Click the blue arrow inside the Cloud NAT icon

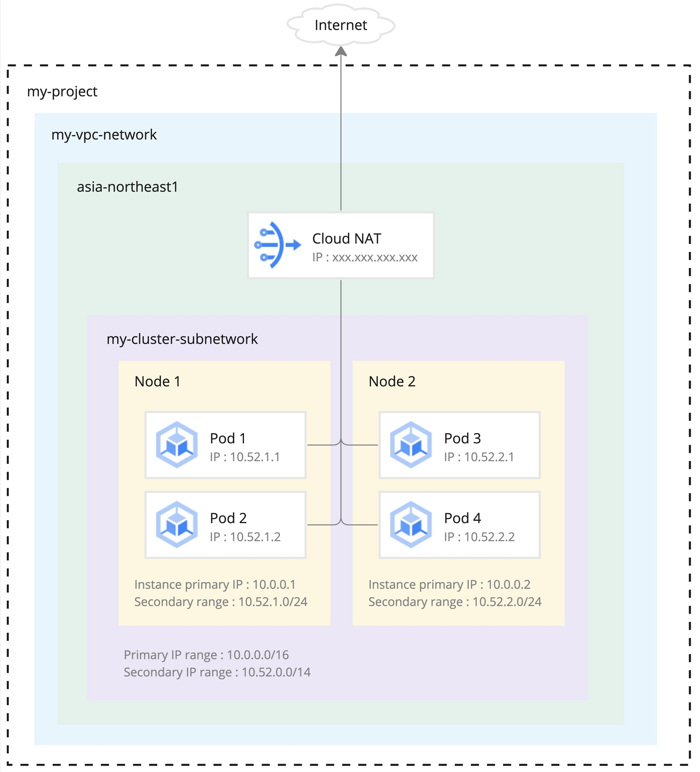(x=292, y=244)
